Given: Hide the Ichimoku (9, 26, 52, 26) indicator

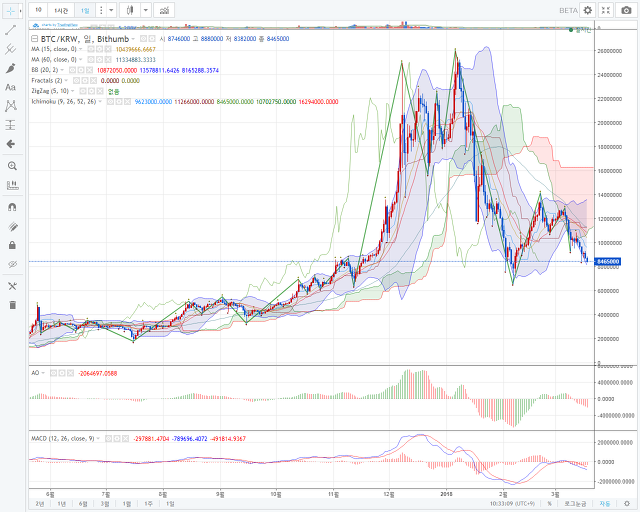Looking at the screenshot, I should pyautogui.click(x=110, y=101).
